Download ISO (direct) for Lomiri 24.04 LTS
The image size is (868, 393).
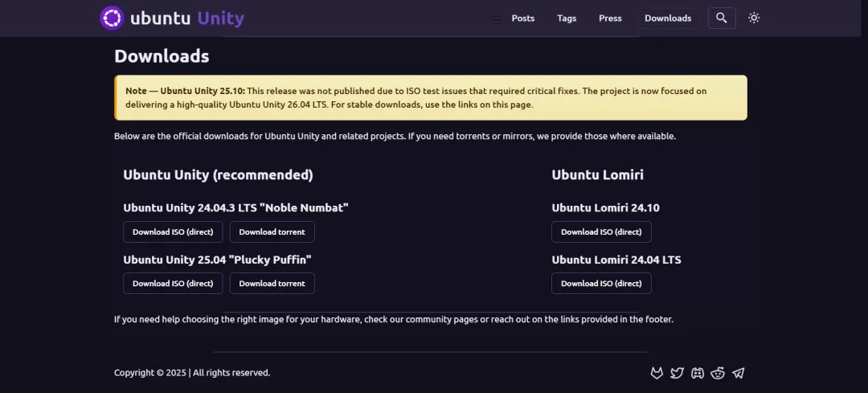pos(601,283)
